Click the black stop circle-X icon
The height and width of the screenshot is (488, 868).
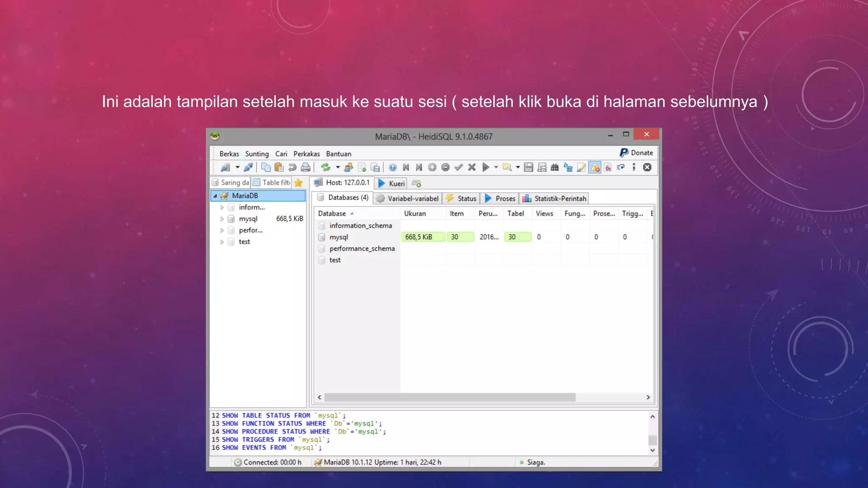coord(647,167)
